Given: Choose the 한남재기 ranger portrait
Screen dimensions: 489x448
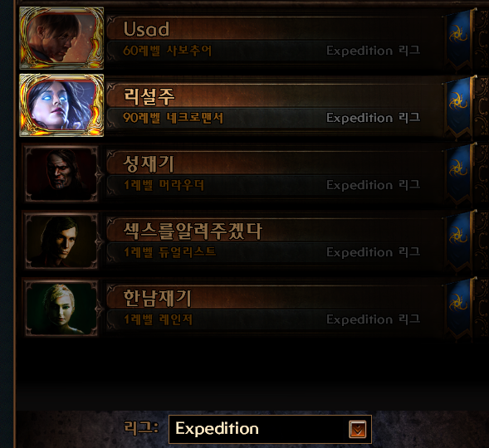Looking at the screenshot, I should click(61, 308).
